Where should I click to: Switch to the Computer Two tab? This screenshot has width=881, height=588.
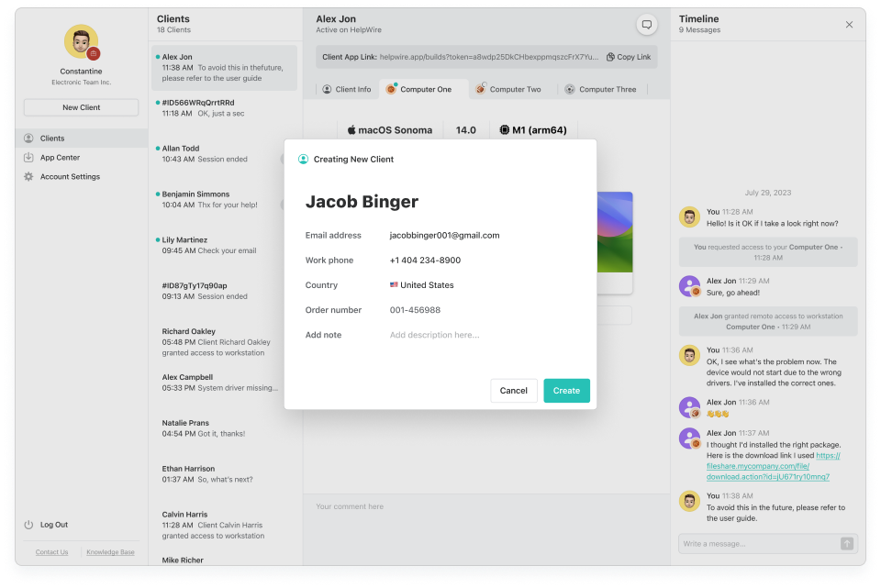(x=508, y=89)
